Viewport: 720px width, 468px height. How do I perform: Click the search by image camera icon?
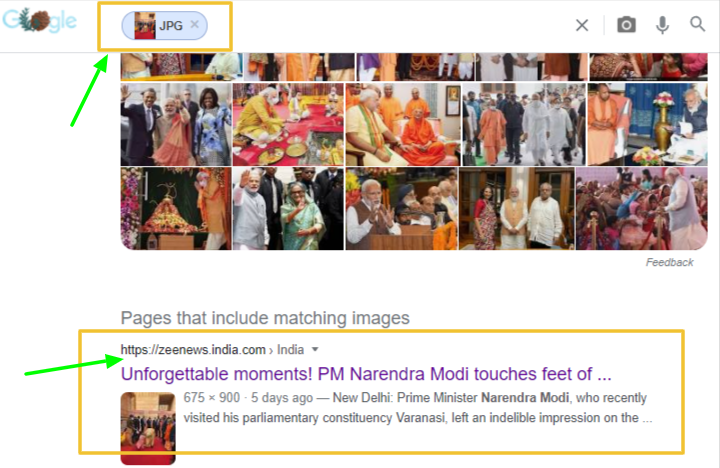click(626, 25)
